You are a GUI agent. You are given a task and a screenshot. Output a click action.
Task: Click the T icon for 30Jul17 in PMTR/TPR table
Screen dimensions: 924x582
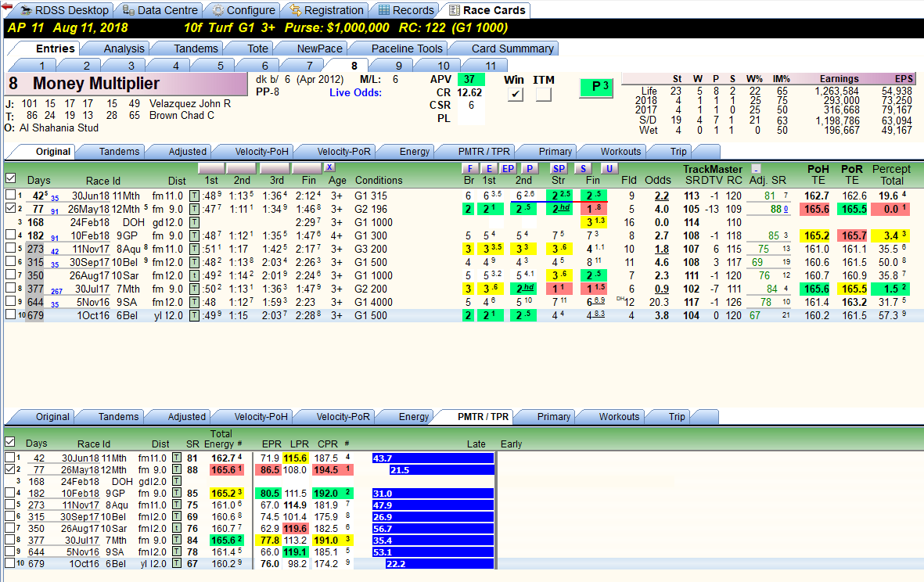pyautogui.click(x=177, y=541)
